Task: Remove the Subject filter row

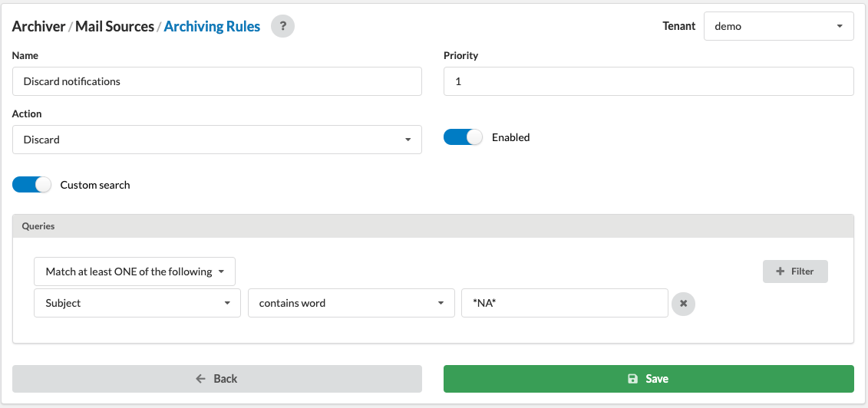Action: pyautogui.click(x=683, y=304)
